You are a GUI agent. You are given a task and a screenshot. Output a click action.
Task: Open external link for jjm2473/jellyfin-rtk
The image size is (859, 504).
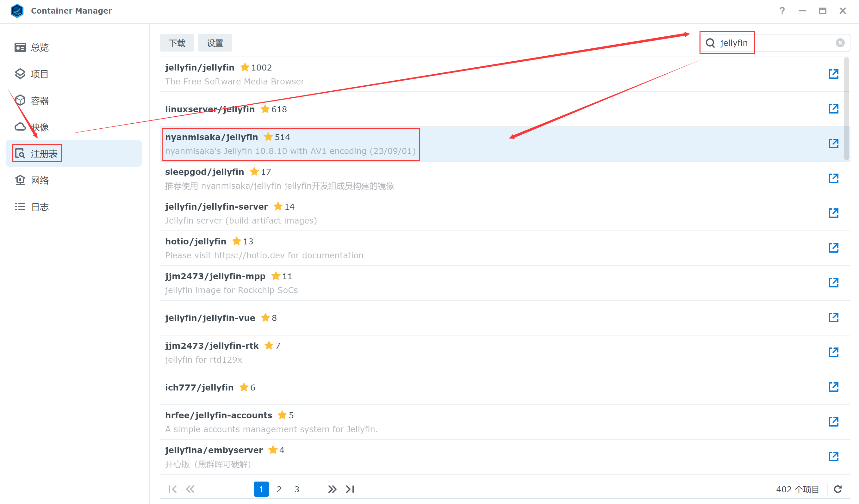833,352
